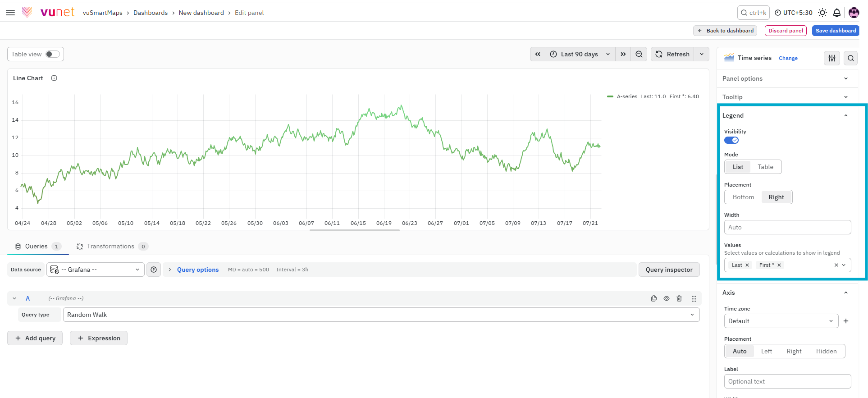Viewport: 868px width, 398px height.
Task: Open the Last 90 days time picker
Action: tap(580, 54)
